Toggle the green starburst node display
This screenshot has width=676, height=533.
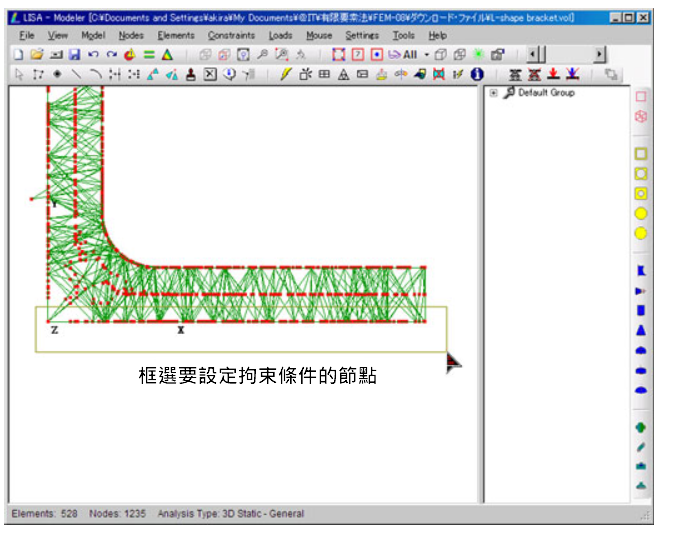478,55
